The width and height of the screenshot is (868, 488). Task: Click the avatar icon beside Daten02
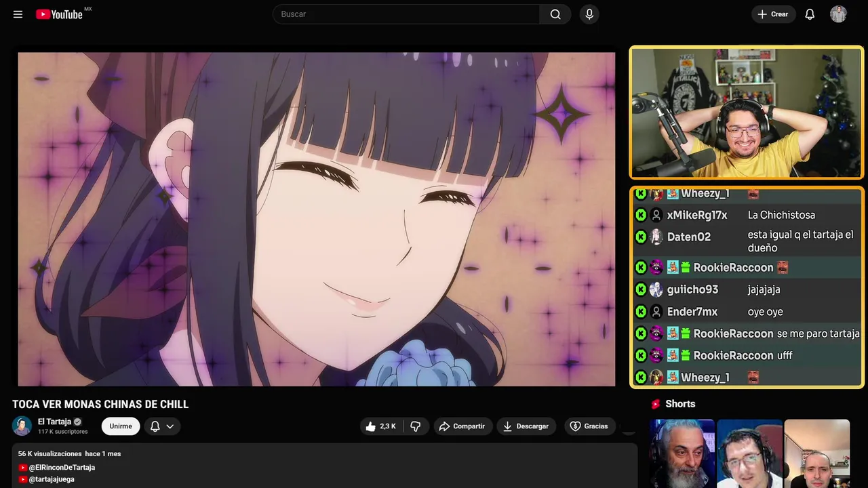click(656, 237)
